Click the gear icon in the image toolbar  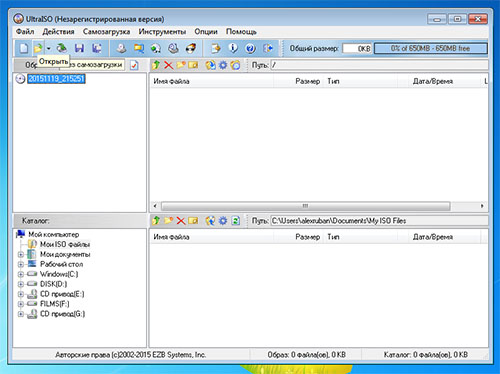coord(223,65)
